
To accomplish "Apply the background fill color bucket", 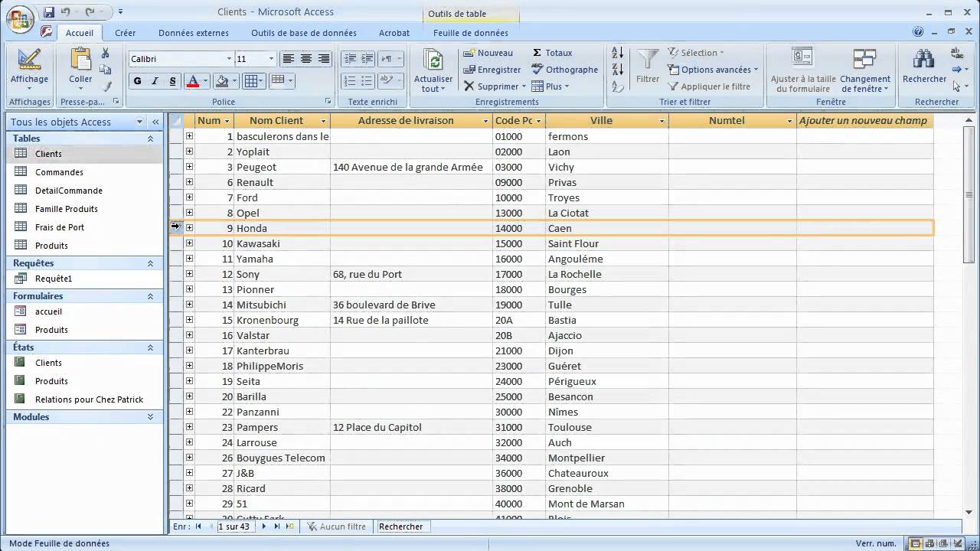I will (x=222, y=81).
